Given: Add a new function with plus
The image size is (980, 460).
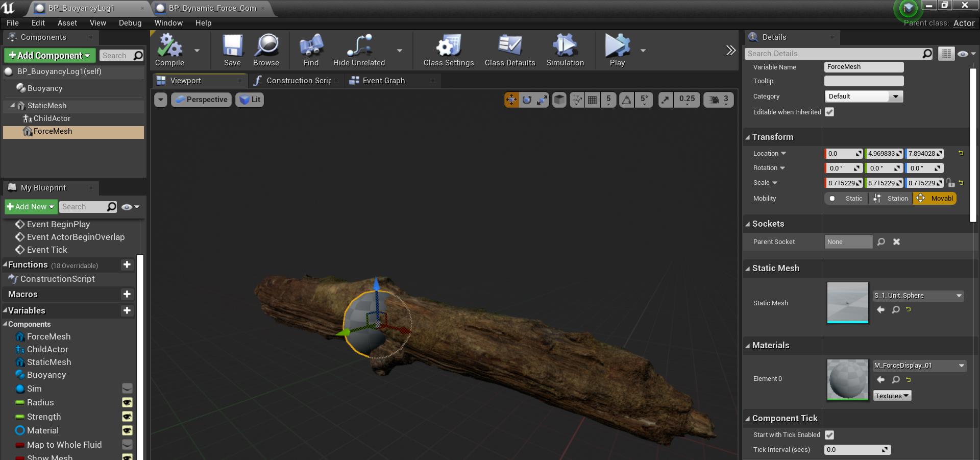Looking at the screenshot, I should (x=127, y=264).
